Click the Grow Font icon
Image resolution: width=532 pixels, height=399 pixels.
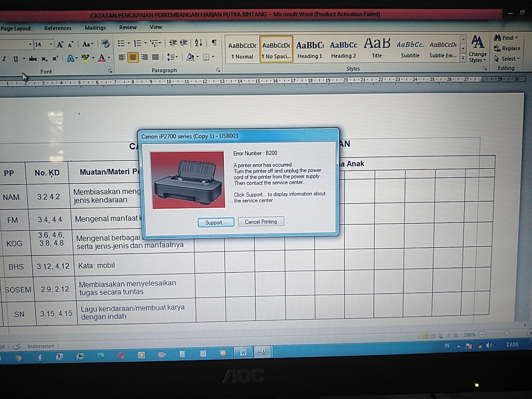coord(60,44)
